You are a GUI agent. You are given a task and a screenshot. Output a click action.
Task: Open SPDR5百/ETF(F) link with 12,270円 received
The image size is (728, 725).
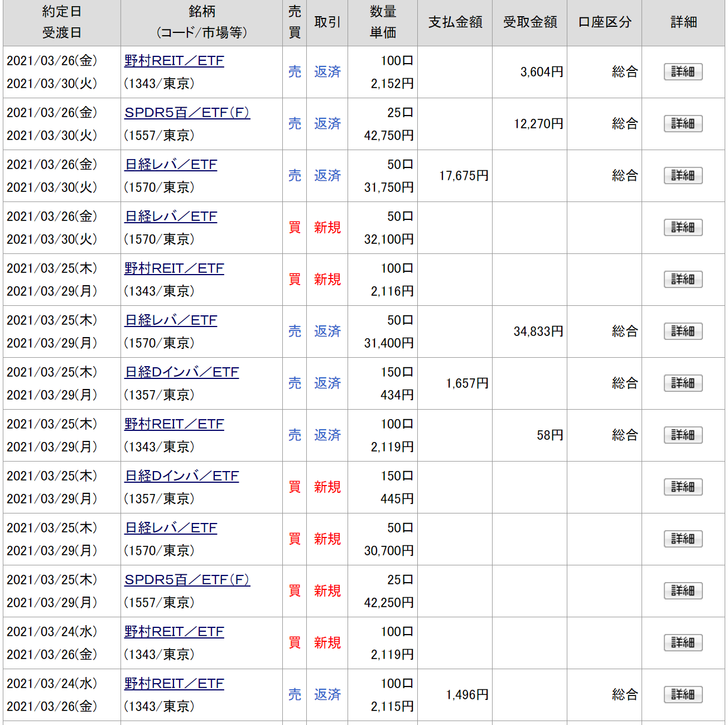[x=187, y=113]
